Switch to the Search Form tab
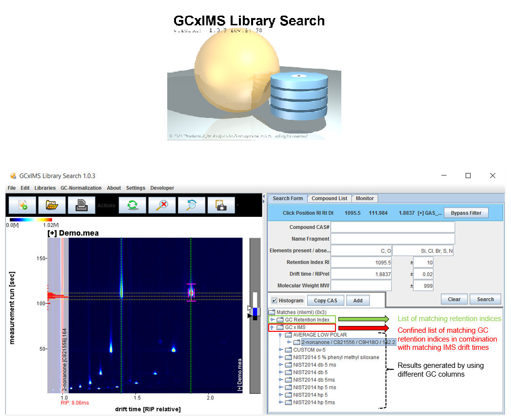 (288, 198)
